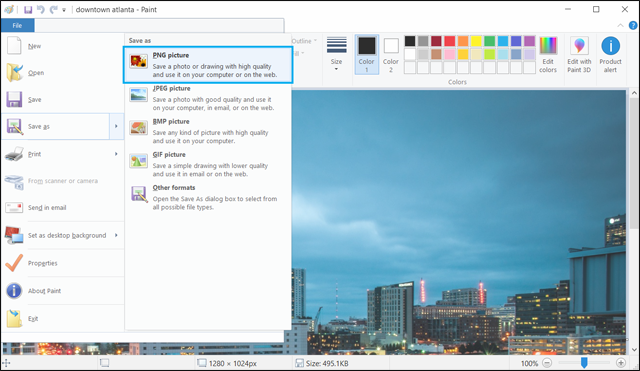Viewport: 640px width, 371px height.
Task: Click the Product alert icon
Action: tap(610, 46)
